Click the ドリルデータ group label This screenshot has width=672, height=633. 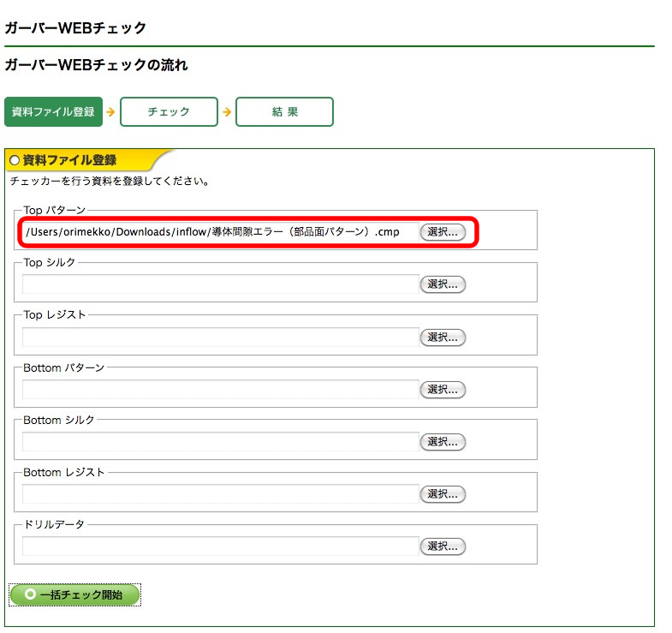point(54,524)
